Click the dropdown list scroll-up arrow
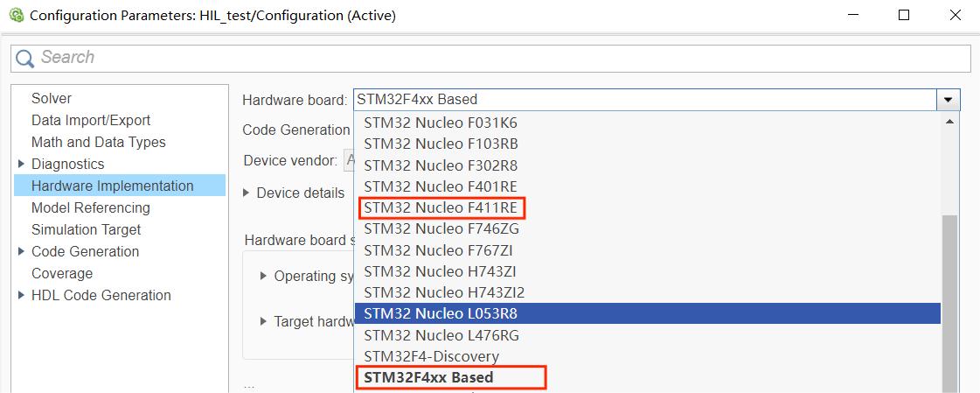This screenshot has width=980, height=393. (949, 122)
